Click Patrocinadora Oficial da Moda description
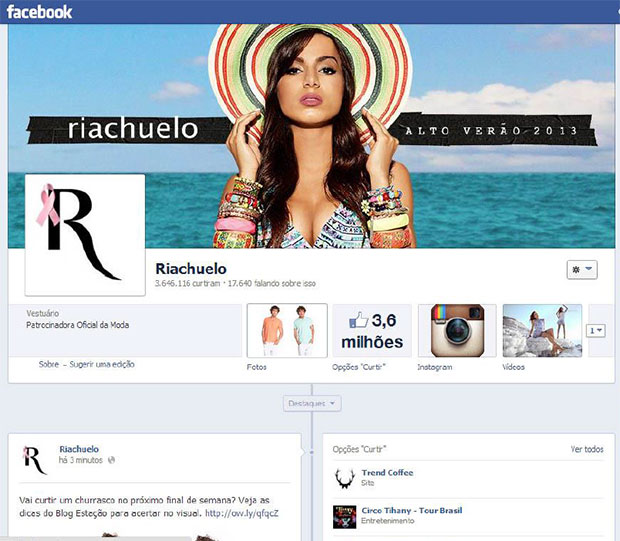Screen dimensions: 620x541 78,325
